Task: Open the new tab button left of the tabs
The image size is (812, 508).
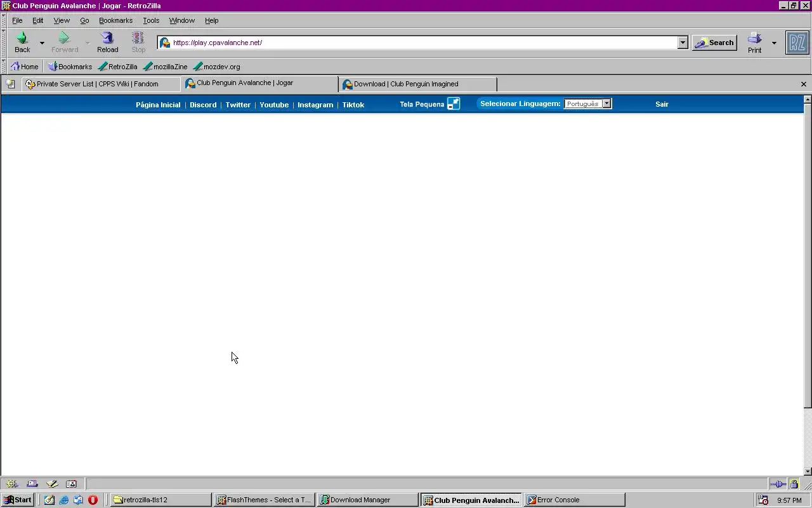Action: 10,84
